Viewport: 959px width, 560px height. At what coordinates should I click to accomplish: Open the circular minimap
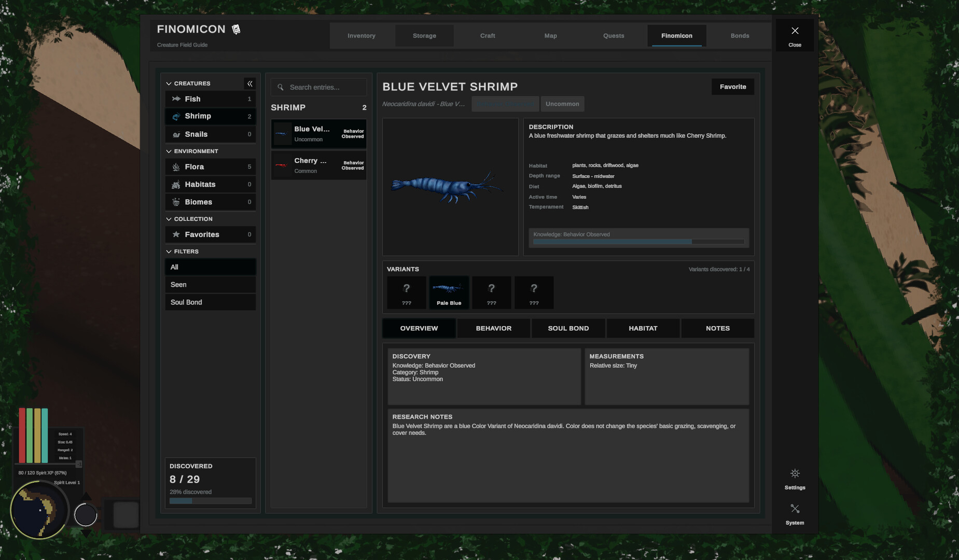(39, 510)
